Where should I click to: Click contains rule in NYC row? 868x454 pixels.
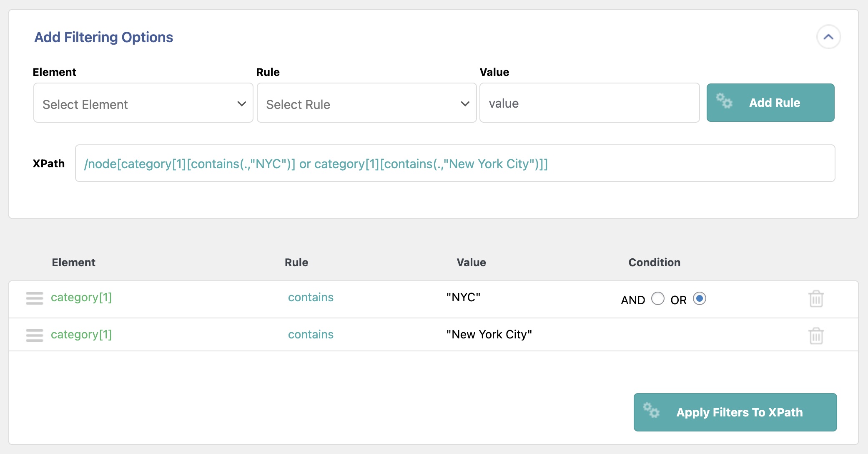(311, 298)
